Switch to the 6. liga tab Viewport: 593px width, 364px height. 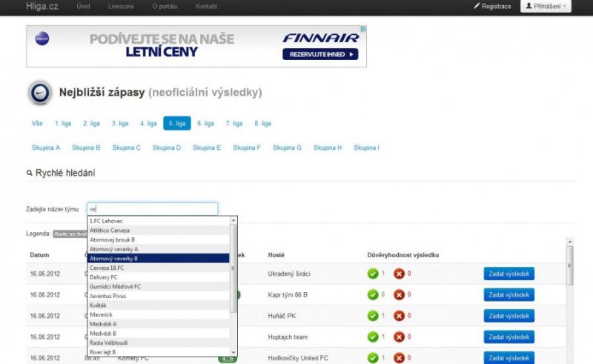tap(205, 124)
